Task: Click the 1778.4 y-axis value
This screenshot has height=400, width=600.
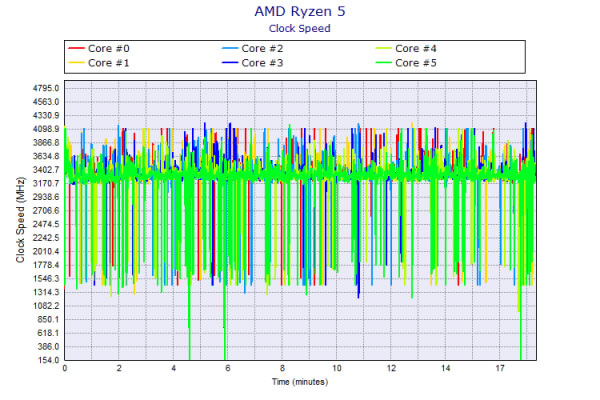Action: (46, 265)
